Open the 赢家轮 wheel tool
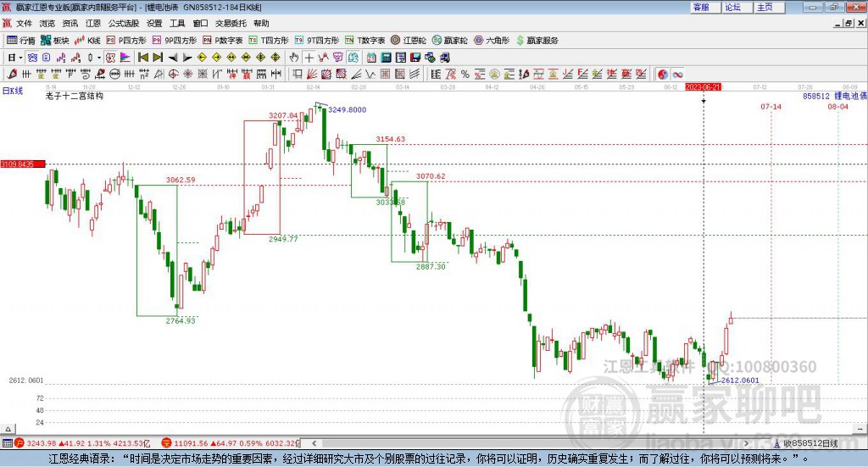Screen dimensions: 868x467 (449, 41)
